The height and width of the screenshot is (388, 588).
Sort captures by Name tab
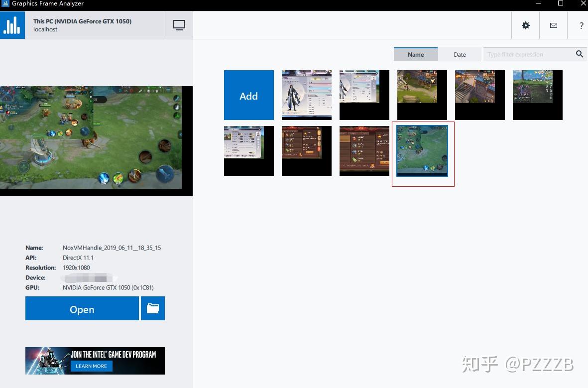(x=416, y=54)
